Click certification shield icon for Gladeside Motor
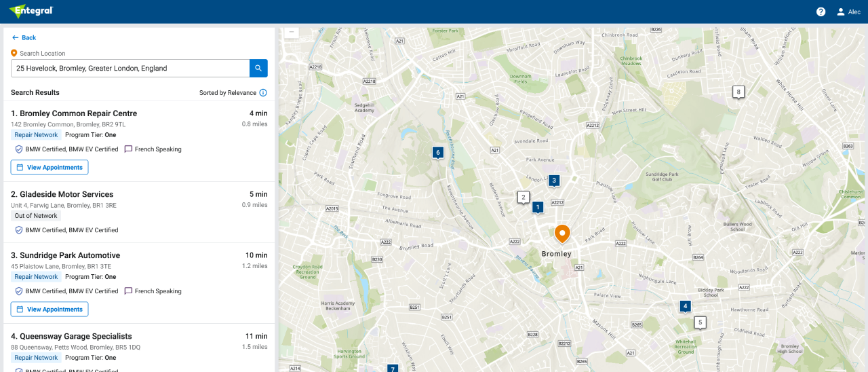The width and height of the screenshot is (868, 372). [x=19, y=230]
